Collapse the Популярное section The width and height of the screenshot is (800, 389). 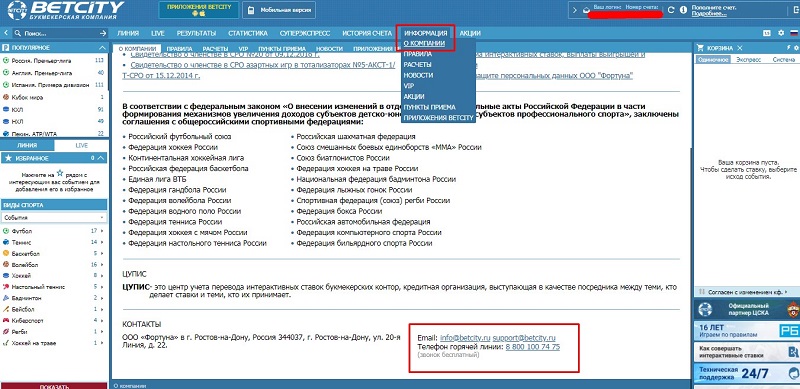click(x=102, y=47)
